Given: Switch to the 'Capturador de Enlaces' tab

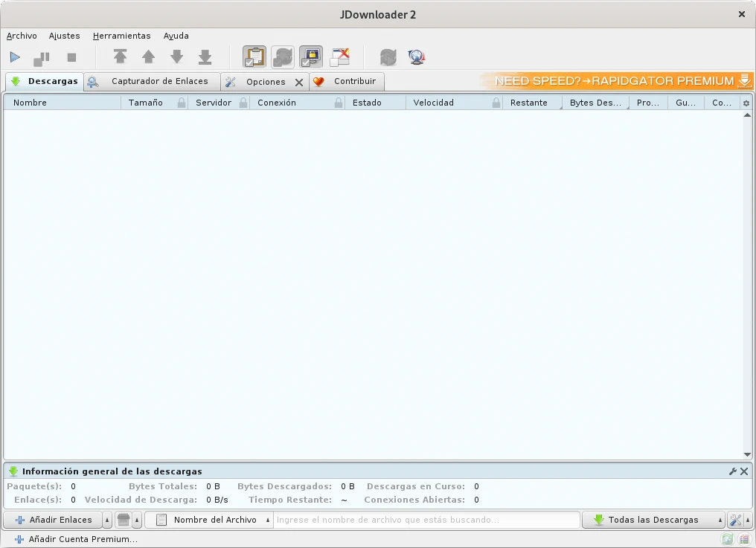Looking at the screenshot, I should tap(153, 81).
